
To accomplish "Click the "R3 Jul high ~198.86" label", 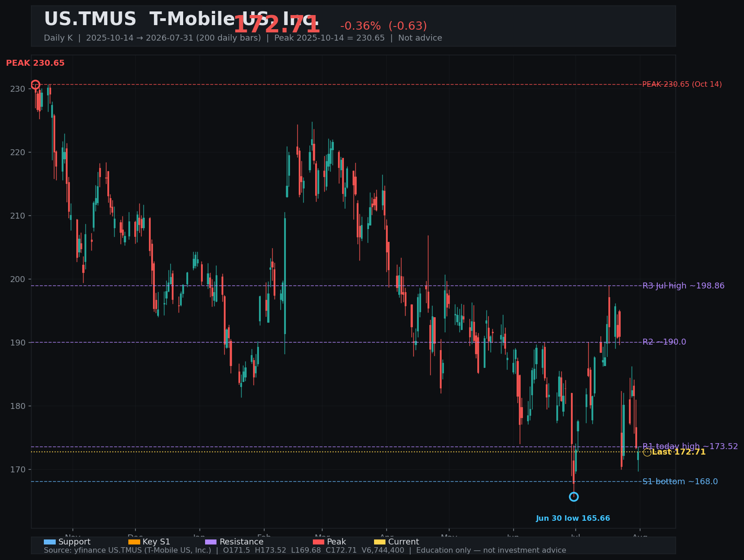I will [683, 286].
